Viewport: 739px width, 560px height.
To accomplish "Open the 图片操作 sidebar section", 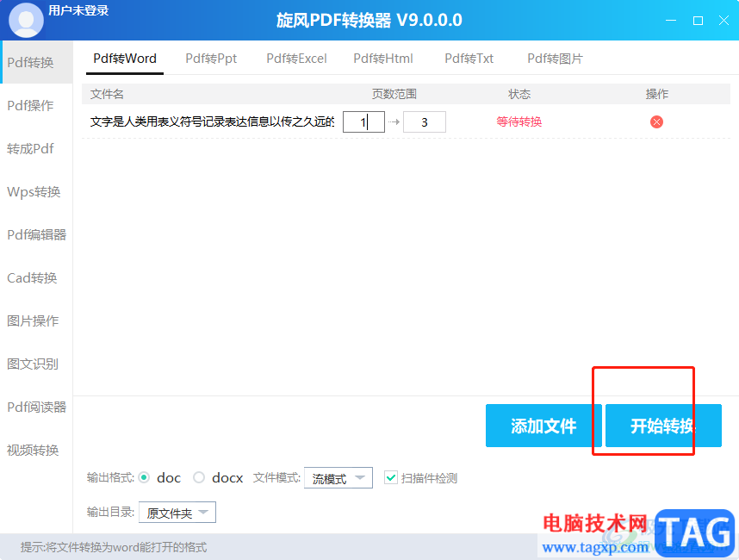I will 36,321.
